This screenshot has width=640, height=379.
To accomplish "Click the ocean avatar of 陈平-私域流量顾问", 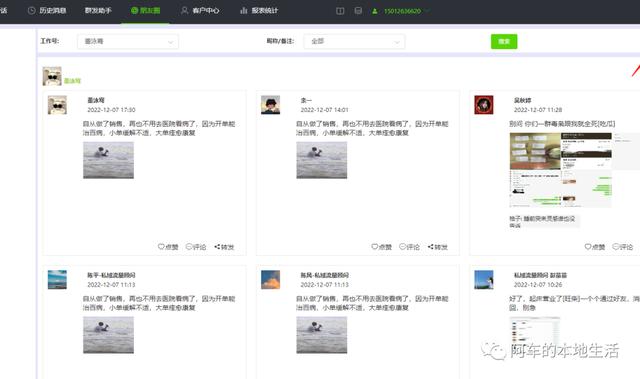I will pyautogui.click(x=57, y=280).
